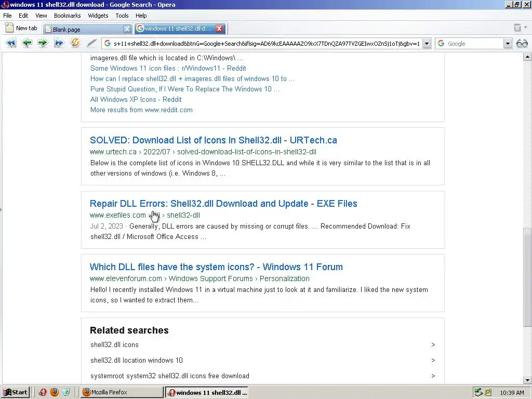Open 'Some Windows 11 icon files' Reddit link
This screenshot has height=399, width=532.
pos(168,68)
